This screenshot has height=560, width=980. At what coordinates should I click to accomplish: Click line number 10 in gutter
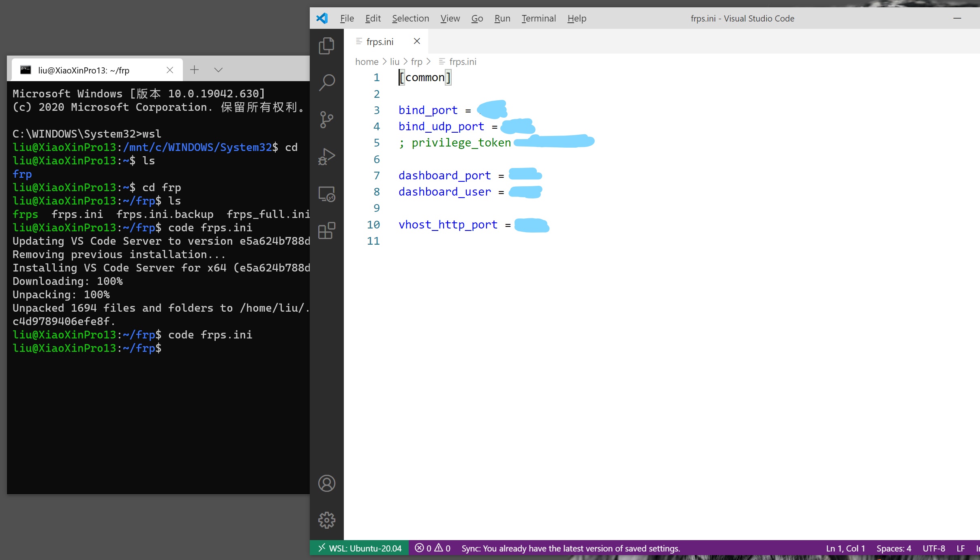click(373, 224)
